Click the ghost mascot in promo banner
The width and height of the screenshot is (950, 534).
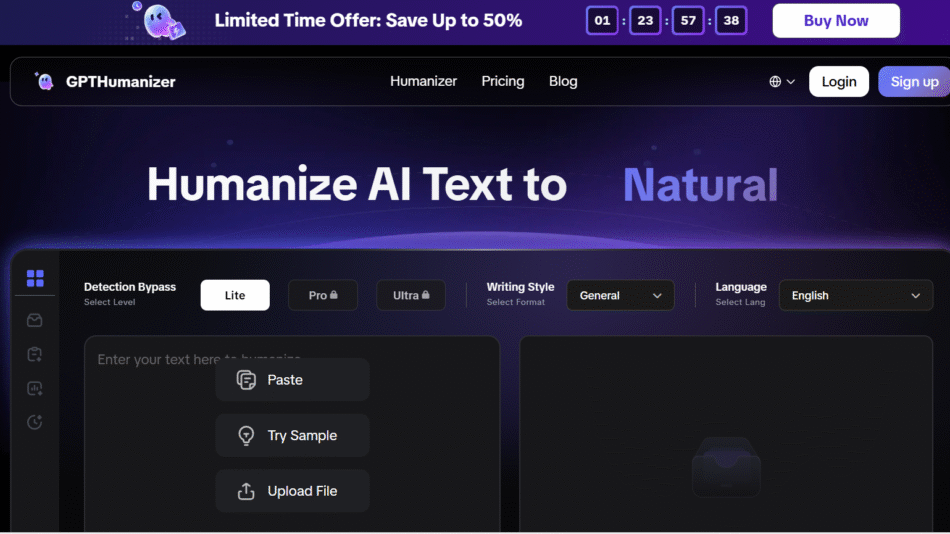point(160,20)
